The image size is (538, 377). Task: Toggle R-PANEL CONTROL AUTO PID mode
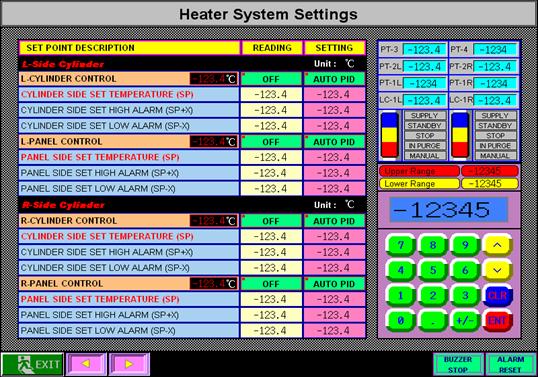[334, 284]
